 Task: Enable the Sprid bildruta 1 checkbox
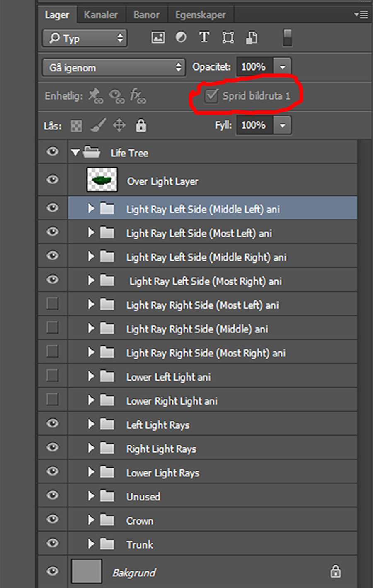211,95
